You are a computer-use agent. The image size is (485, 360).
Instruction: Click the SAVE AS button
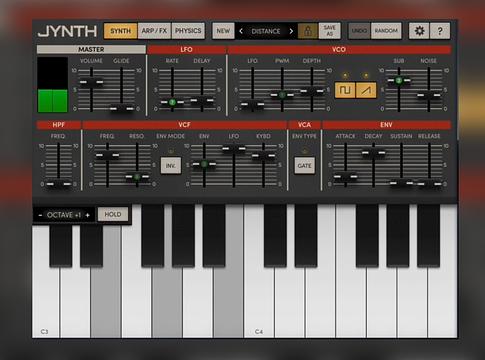(x=330, y=31)
